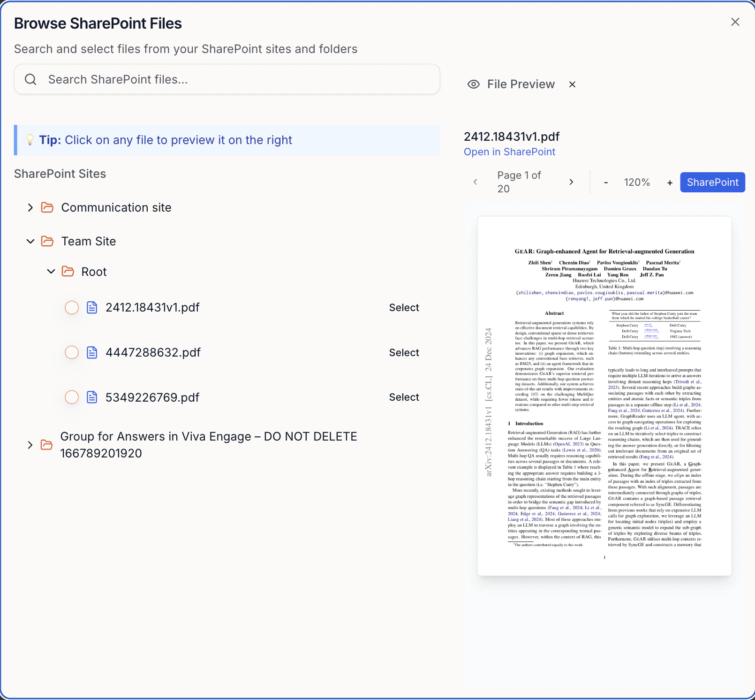Click the Communication site folder icon

pos(47,207)
